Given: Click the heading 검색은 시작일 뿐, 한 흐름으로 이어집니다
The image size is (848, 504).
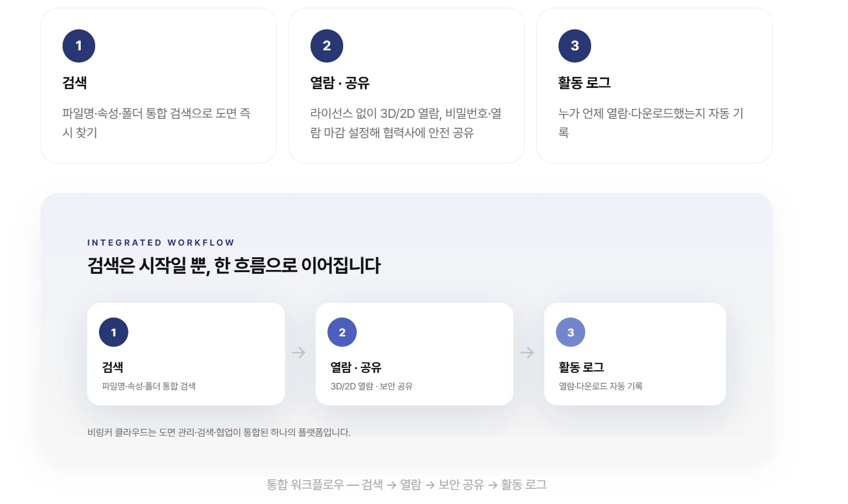Looking at the screenshot, I should click(234, 266).
